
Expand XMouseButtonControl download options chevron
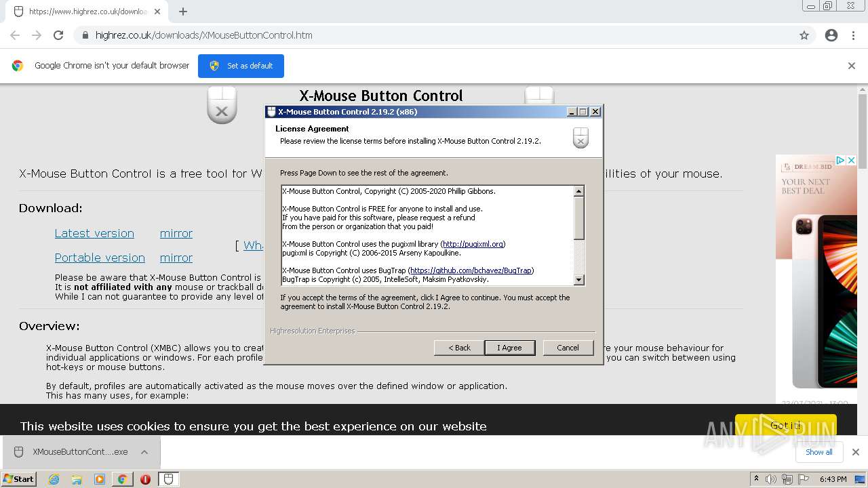point(144,452)
